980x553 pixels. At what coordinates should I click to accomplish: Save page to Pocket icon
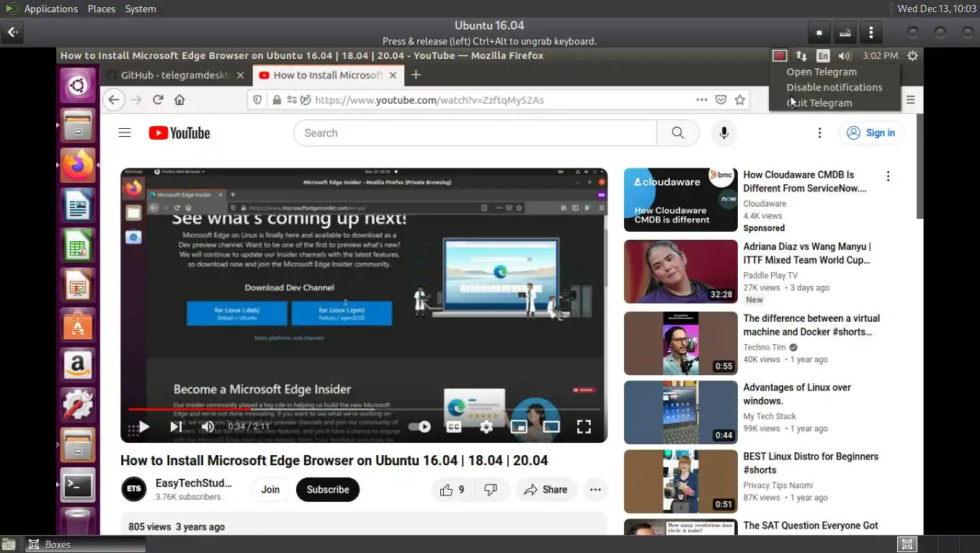tap(721, 100)
